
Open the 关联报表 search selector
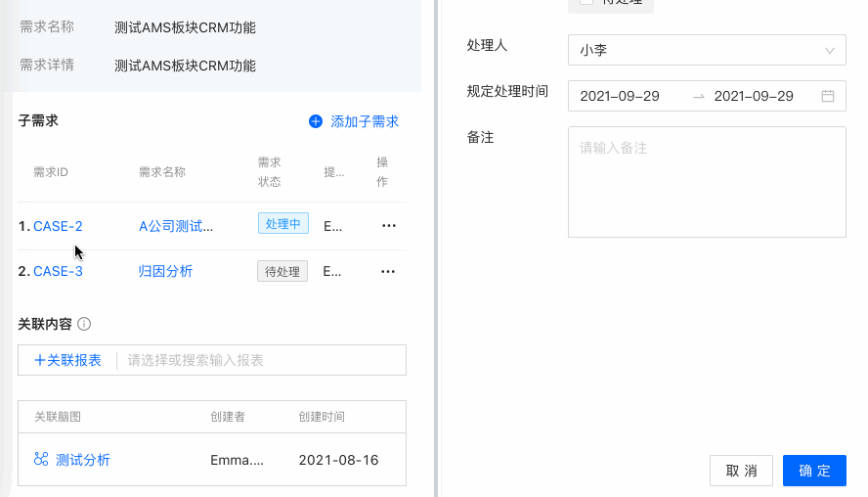(x=264, y=360)
